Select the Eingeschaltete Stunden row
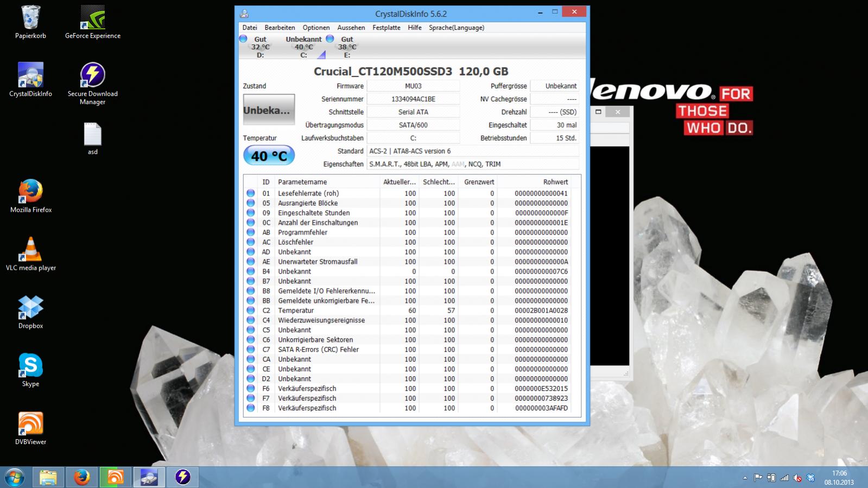This screenshot has width=868, height=488. [x=408, y=213]
